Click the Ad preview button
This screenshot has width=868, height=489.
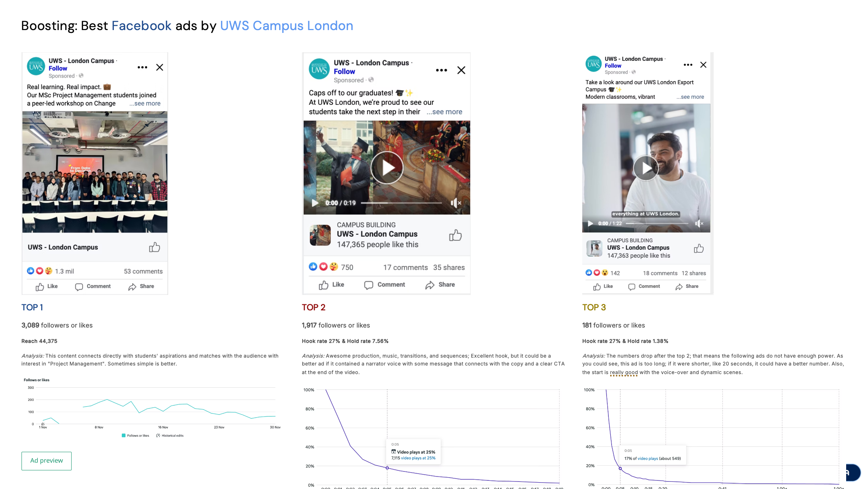coord(47,461)
